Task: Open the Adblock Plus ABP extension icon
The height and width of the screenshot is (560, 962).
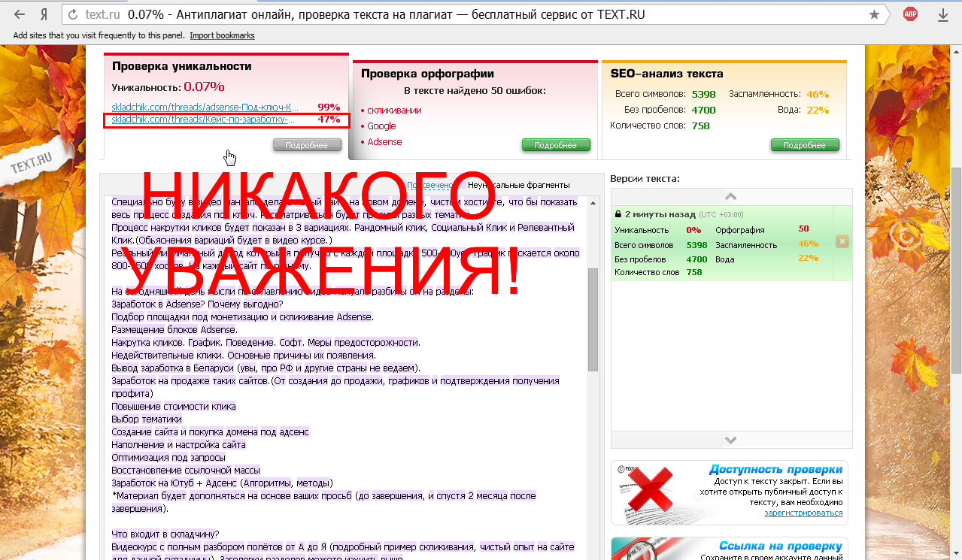Action: pyautogui.click(x=910, y=14)
